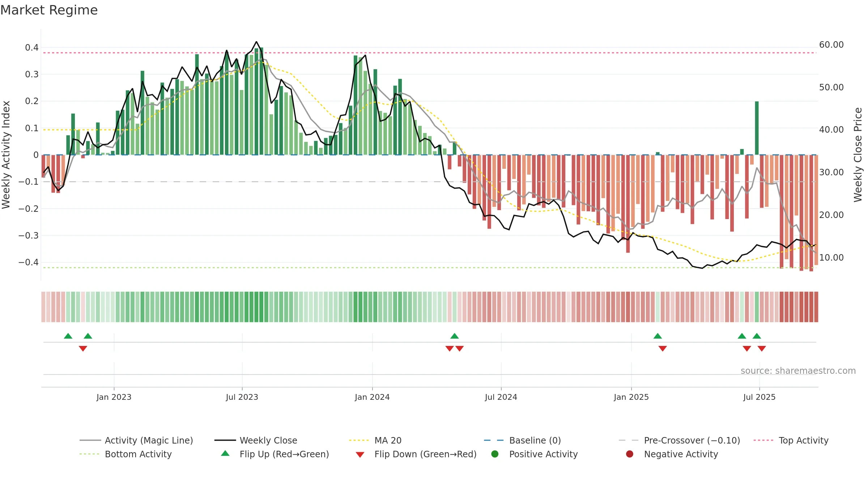Click the 10.00 price axis label
The height and width of the screenshot is (488, 868).
831,258
